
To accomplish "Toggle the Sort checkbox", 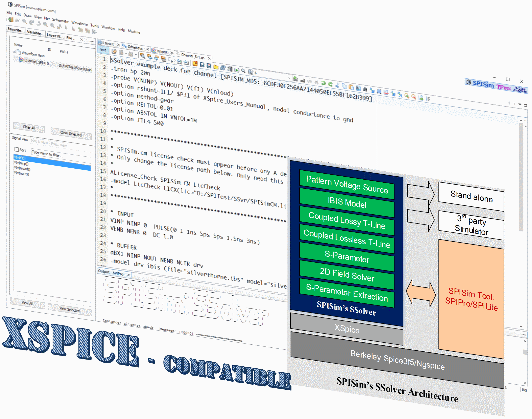I will point(17,149).
